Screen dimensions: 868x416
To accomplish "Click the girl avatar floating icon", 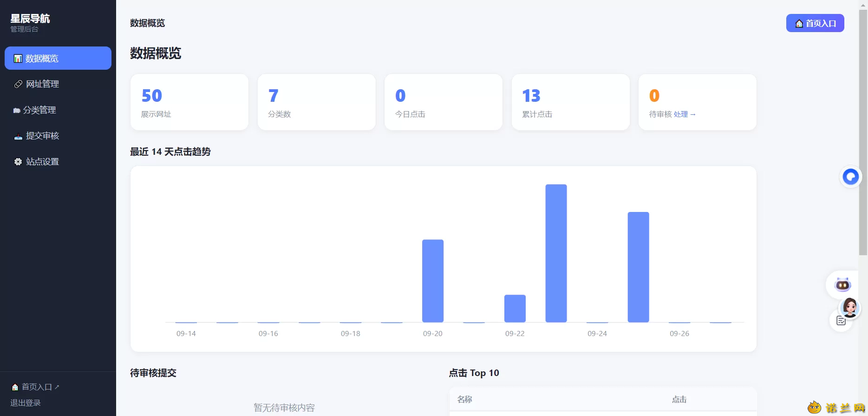I will 850,307.
